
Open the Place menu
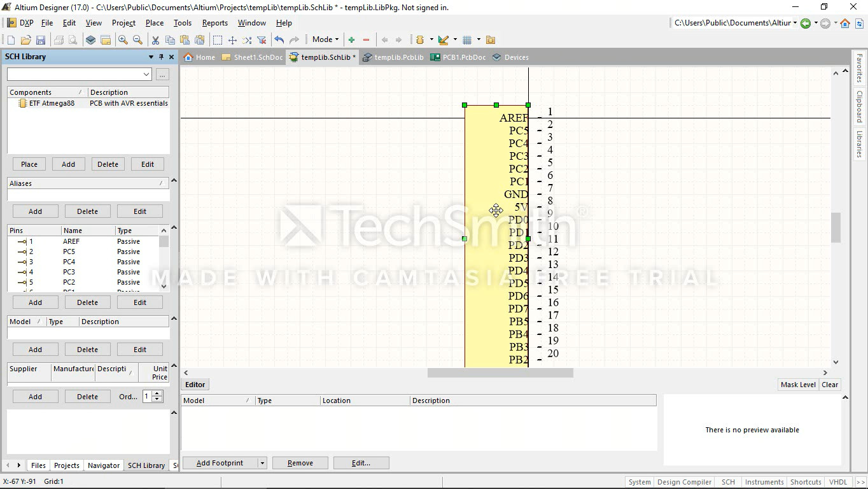tap(154, 23)
